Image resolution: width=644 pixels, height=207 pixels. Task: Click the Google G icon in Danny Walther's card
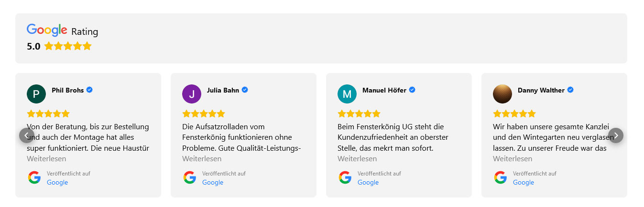pyautogui.click(x=501, y=177)
